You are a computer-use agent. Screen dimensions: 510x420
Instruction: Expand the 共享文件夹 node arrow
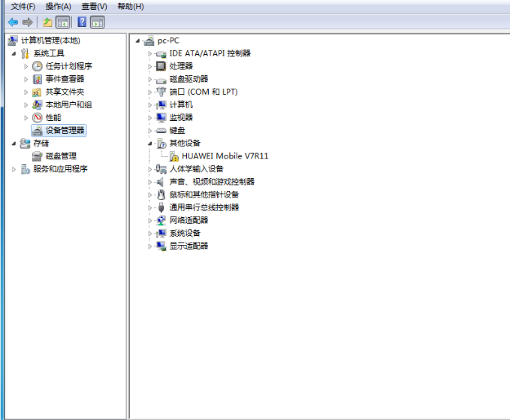26,92
